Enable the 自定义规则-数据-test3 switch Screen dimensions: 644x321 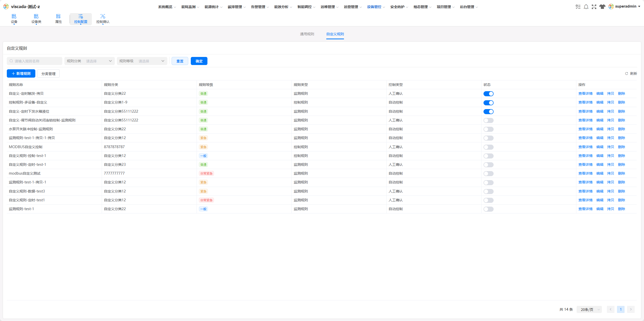pos(489,191)
